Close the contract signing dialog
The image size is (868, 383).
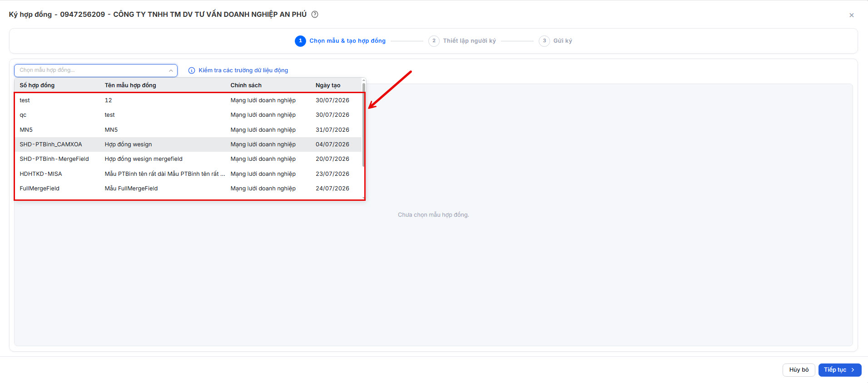coord(852,15)
